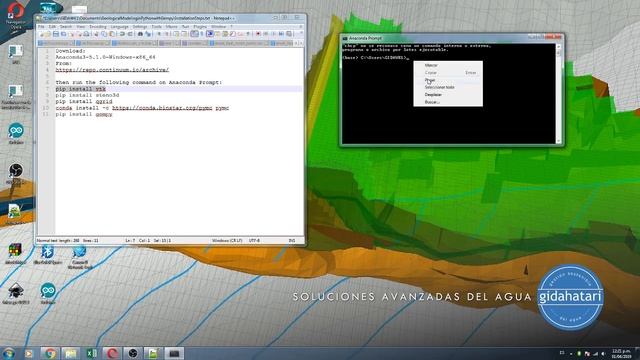Click the New file icon in Notepad++ toolbar
Image resolution: width=640 pixels, height=360 pixels.
point(41,34)
